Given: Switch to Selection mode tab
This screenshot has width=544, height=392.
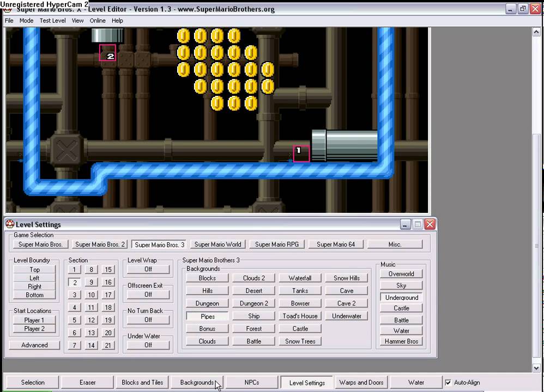Looking at the screenshot, I should 33,382.
